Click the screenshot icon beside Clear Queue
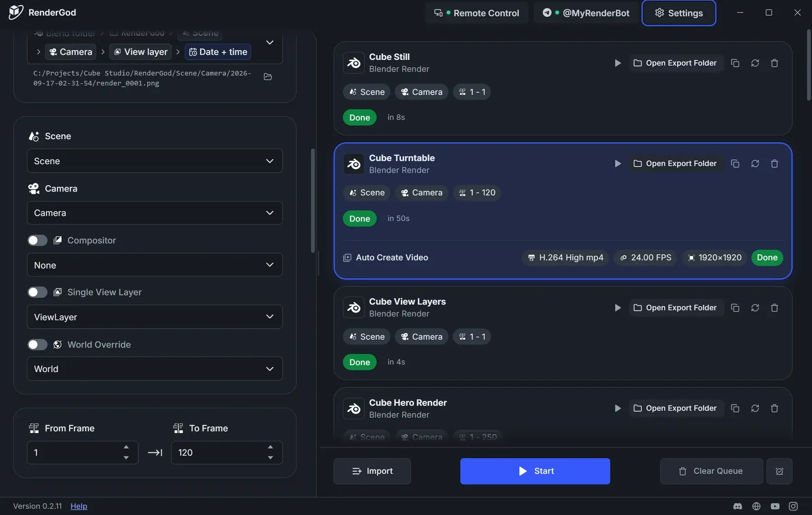Image resolution: width=812 pixels, height=515 pixels. point(779,471)
